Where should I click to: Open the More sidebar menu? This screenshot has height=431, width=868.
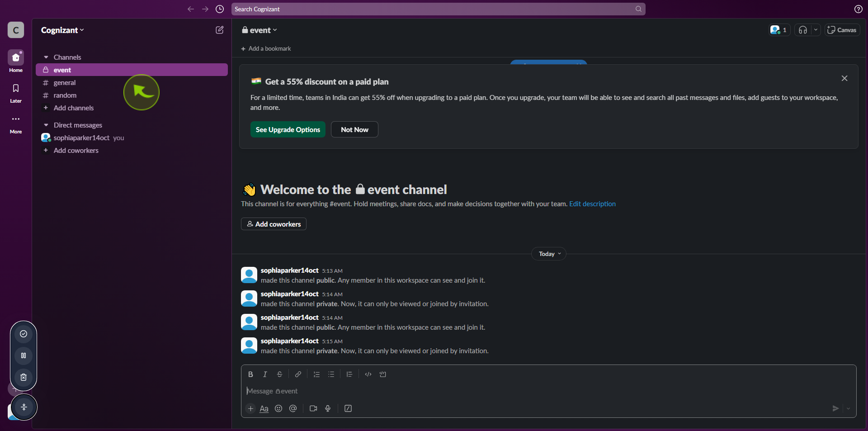point(16,123)
